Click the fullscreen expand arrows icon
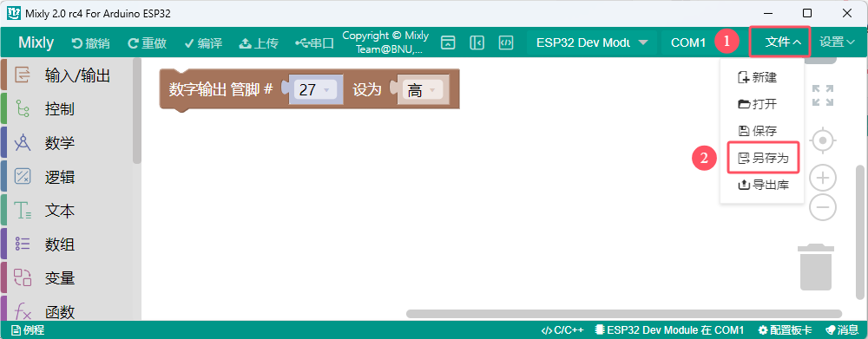Image resolution: width=868 pixels, height=339 pixels. point(823,95)
